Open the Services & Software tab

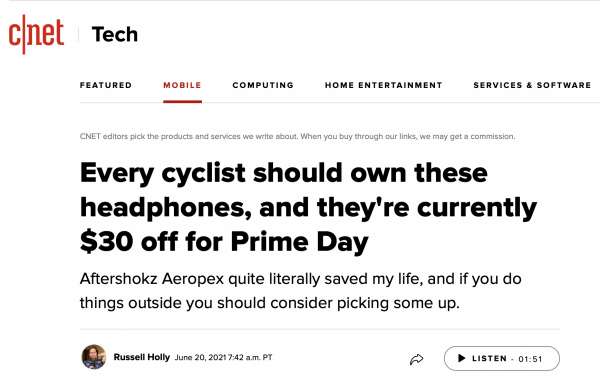point(532,85)
